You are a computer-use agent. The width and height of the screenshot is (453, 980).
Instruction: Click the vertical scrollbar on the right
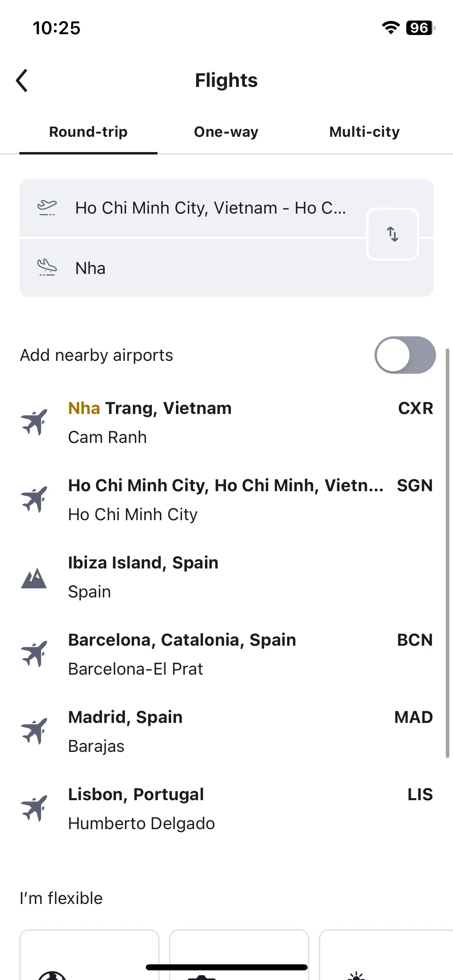[x=447, y=553]
